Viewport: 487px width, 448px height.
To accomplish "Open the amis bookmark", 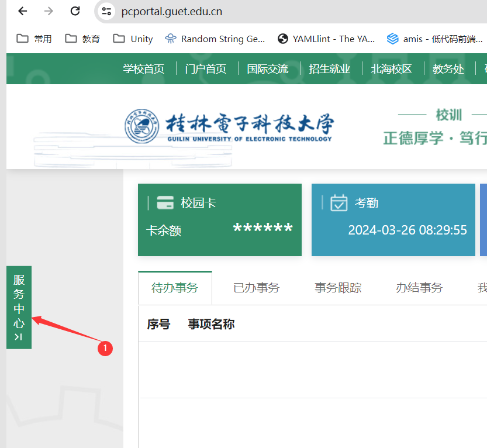I will (435, 39).
